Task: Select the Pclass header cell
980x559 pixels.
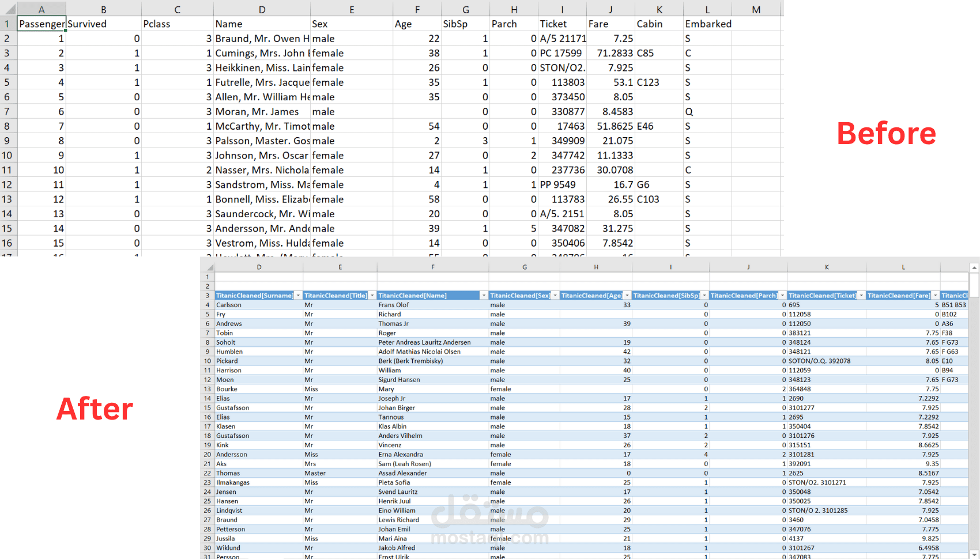Action: [178, 24]
